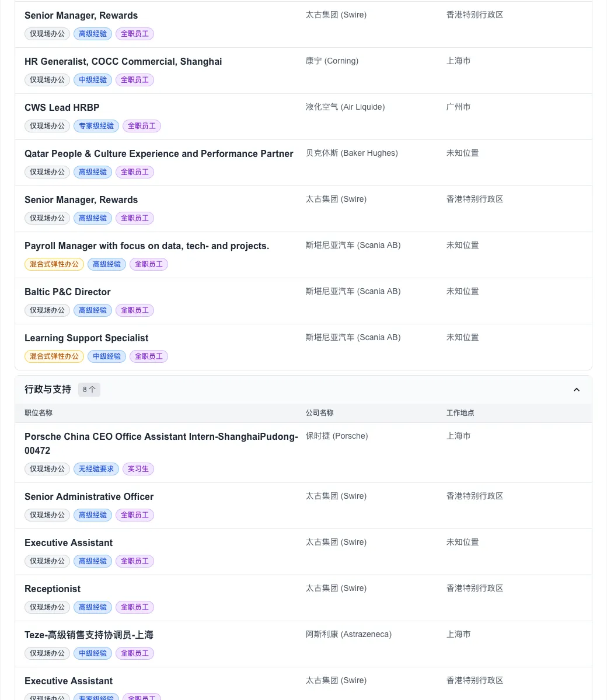The image size is (607, 700).
Task: Click the 工作地点 column header
Action: point(461,413)
